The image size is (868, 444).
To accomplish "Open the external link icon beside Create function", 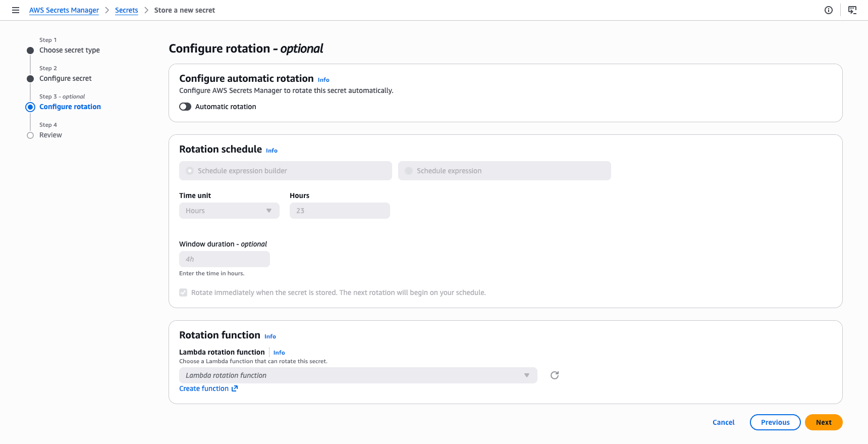I will tap(235, 388).
